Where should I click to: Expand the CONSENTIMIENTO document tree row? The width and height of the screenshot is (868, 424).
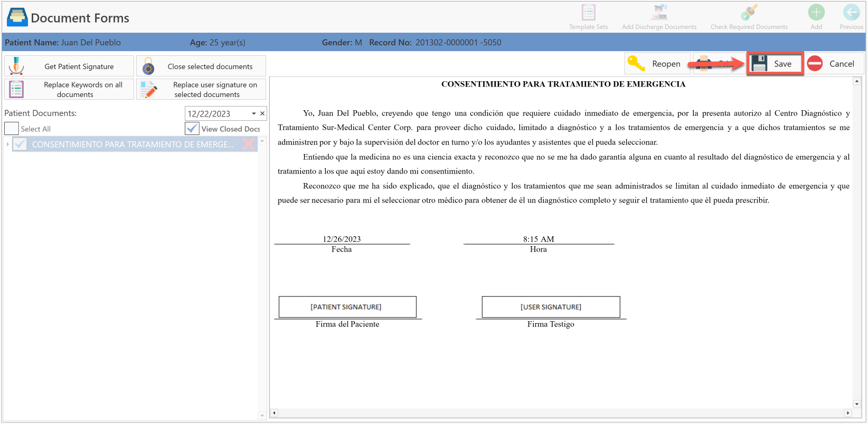7,144
